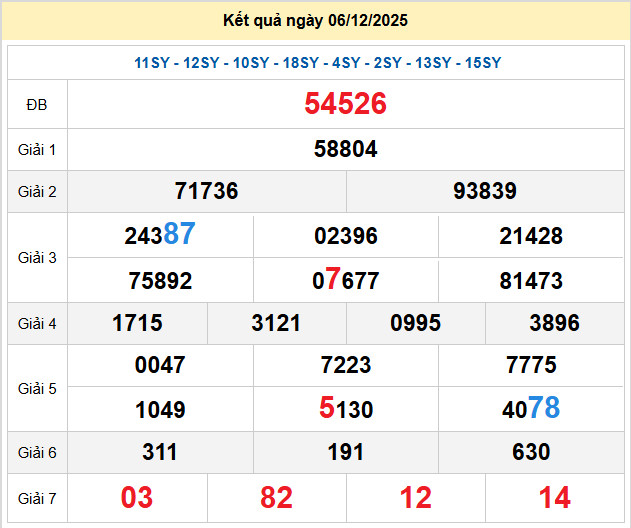Click Giải 4 number 3896
This screenshot has height=528, width=631.
[x=554, y=323]
